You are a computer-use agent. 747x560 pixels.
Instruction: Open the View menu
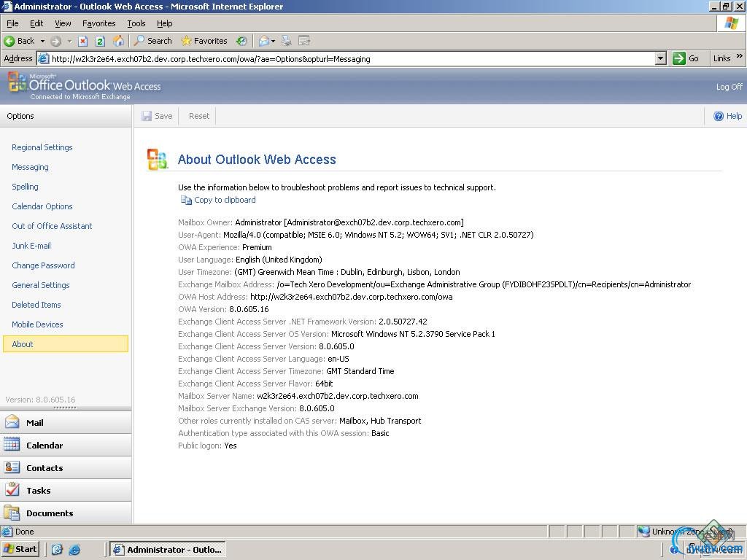63,23
